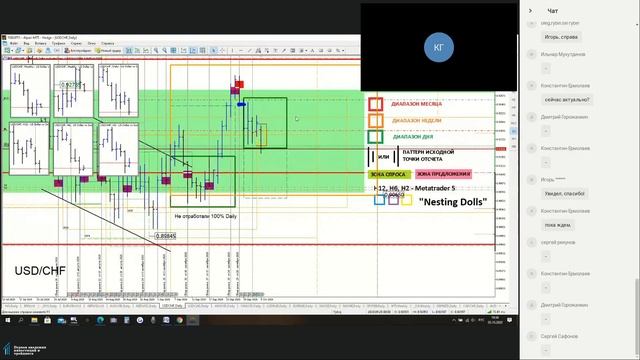The width and height of the screenshot is (640, 360).
Task: Click the red ДИАПАЗОН МЕСЯЦА legend square
Action: point(376,104)
